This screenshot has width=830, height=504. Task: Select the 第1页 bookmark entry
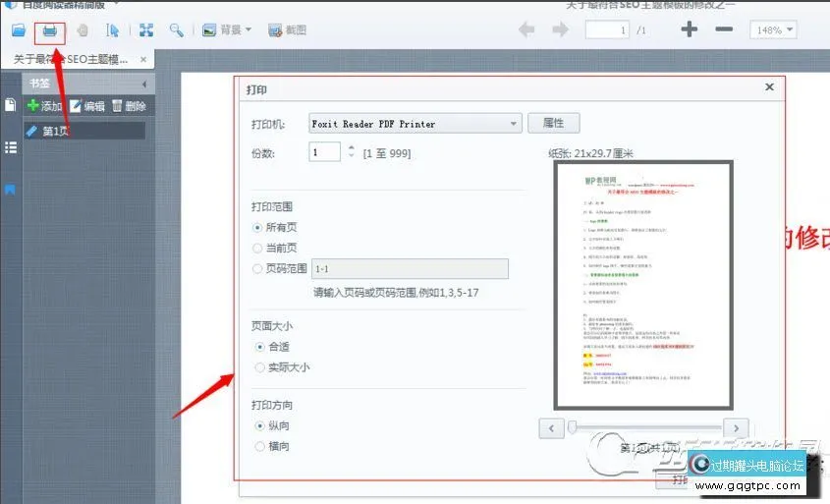(x=84, y=131)
